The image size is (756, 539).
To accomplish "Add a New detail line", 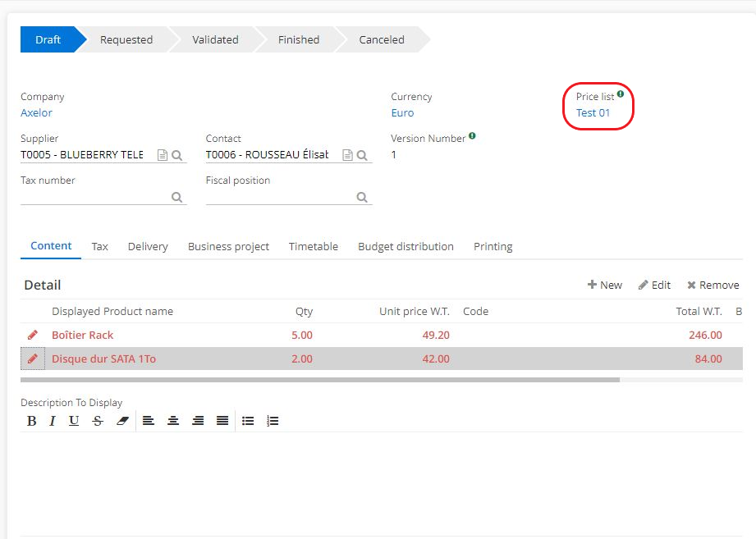I will coord(605,285).
